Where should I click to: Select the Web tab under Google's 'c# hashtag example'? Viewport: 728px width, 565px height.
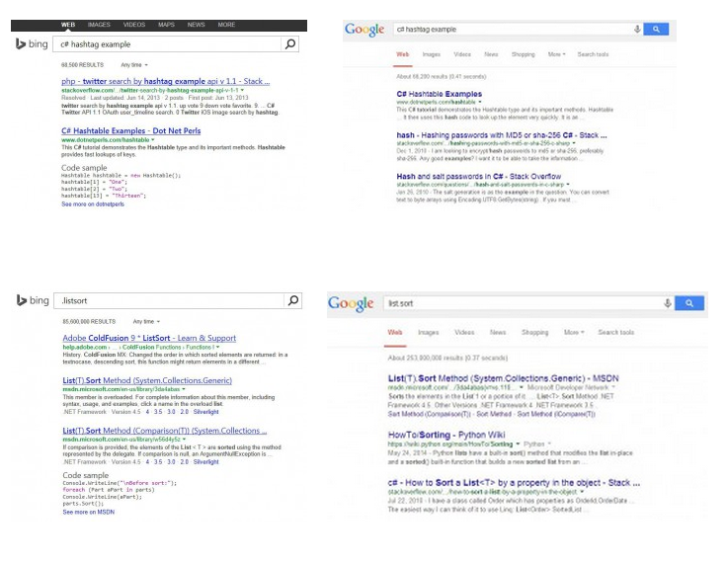tap(403, 54)
